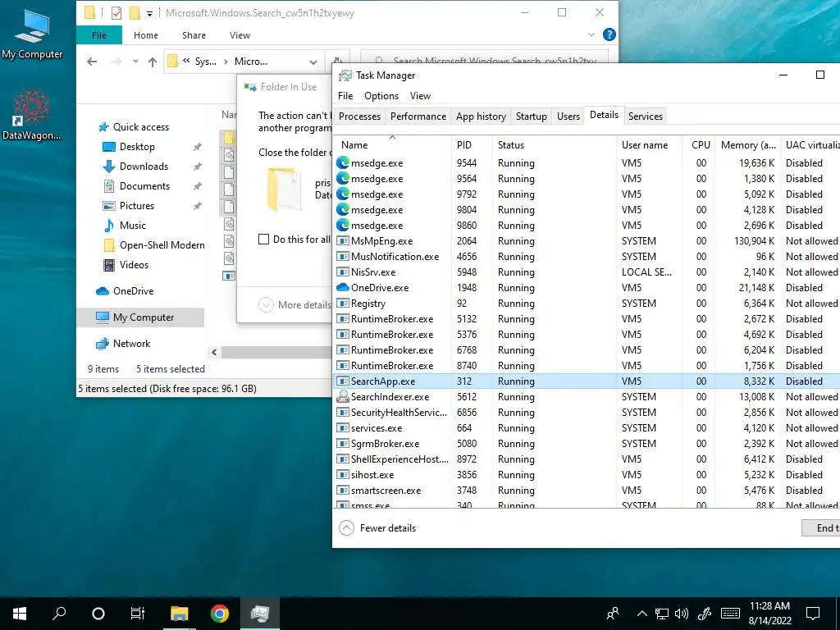Image resolution: width=840 pixels, height=630 pixels.
Task: Select Open-Shell Modern folder in sidebar
Action: pos(154,245)
